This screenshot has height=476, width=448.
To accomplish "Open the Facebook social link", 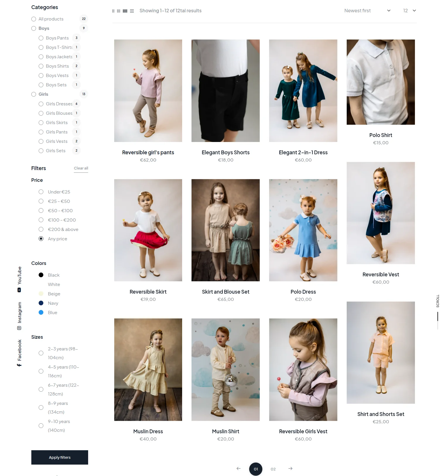I will click(19, 353).
